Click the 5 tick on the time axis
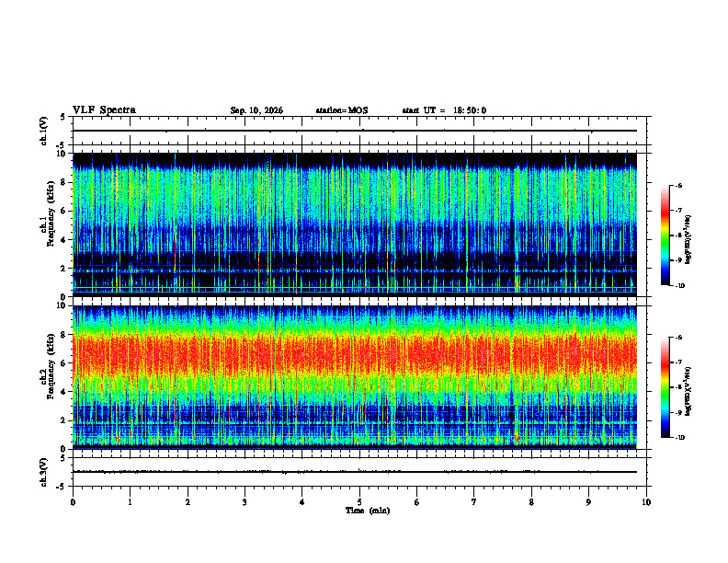The image size is (728, 563). (359, 502)
